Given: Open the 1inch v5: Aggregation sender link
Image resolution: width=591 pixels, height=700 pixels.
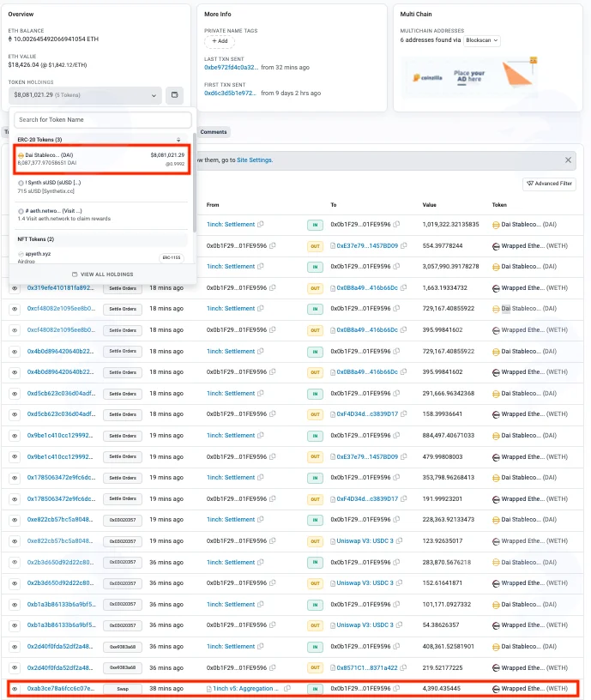Looking at the screenshot, I should [245, 688].
